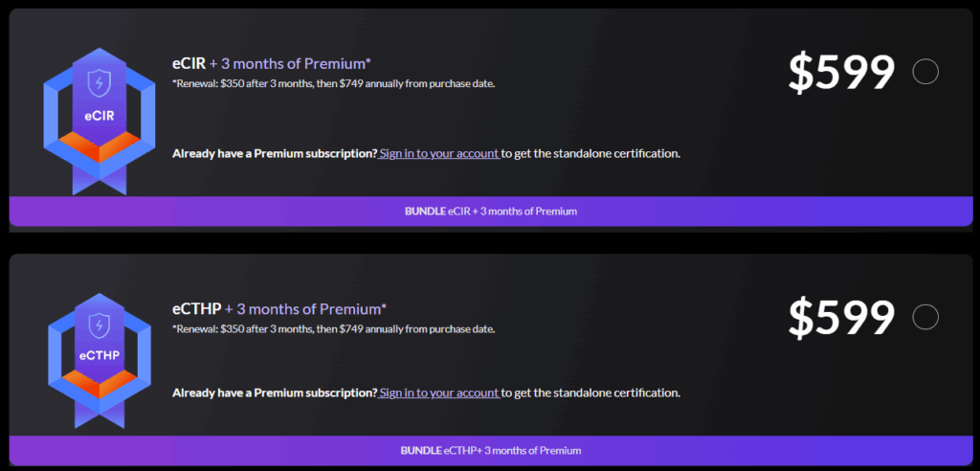Image resolution: width=980 pixels, height=471 pixels.
Task: Open the sign in link in eCIR card
Action: tap(439, 153)
